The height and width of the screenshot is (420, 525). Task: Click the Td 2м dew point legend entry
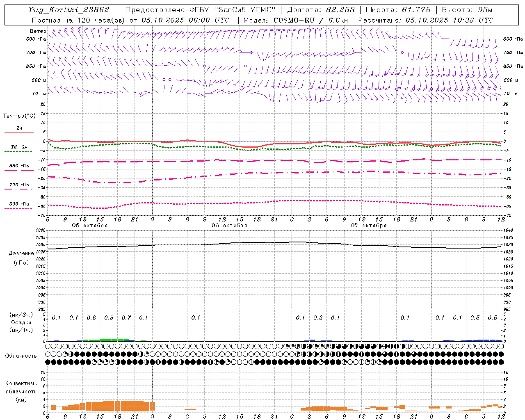[x=19, y=147]
